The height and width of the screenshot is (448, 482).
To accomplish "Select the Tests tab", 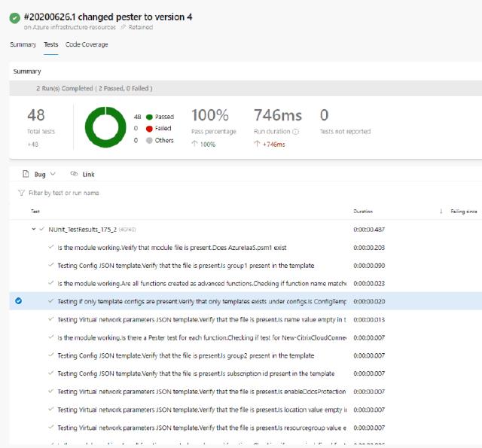I will [x=50, y=44].
